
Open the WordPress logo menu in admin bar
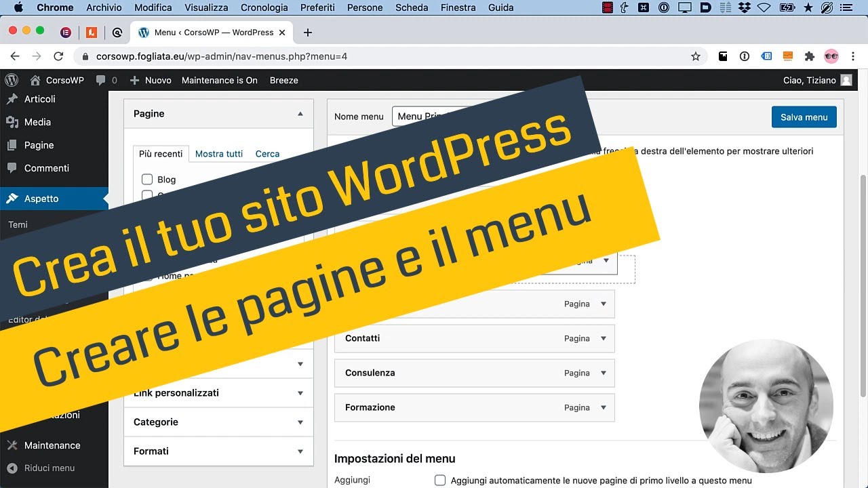tap(12, 80)
